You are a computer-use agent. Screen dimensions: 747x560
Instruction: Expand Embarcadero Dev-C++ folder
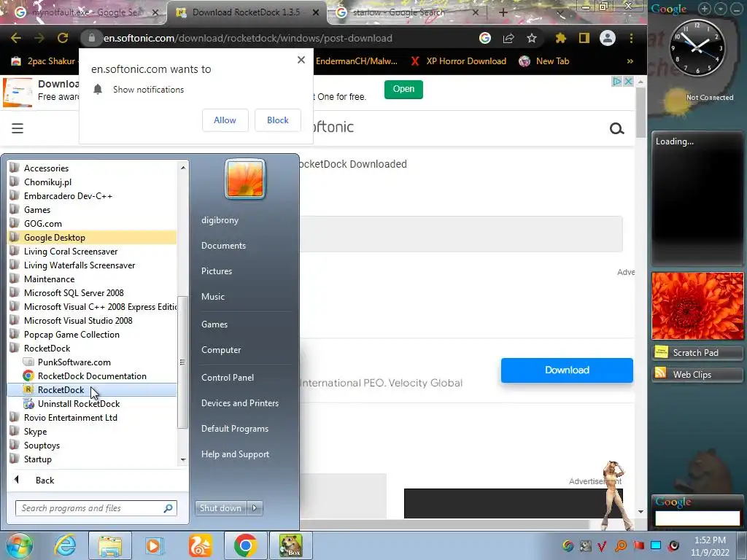[93, 195]
